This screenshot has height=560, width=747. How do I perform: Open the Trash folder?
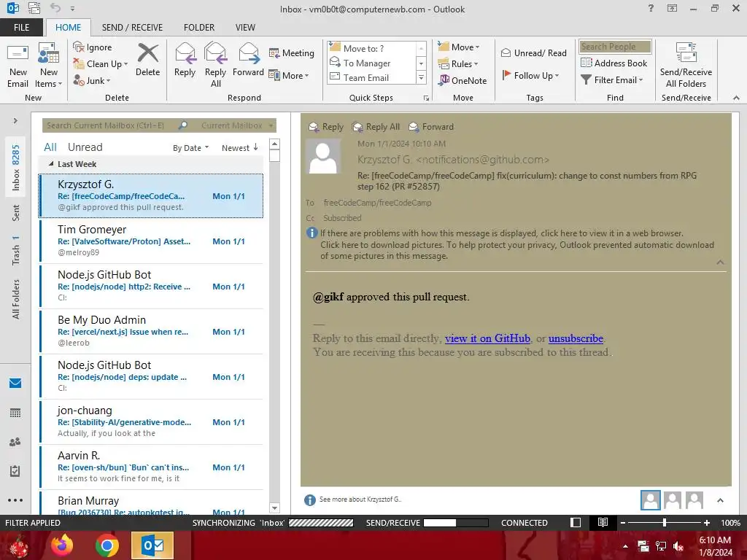coord(16,250)
